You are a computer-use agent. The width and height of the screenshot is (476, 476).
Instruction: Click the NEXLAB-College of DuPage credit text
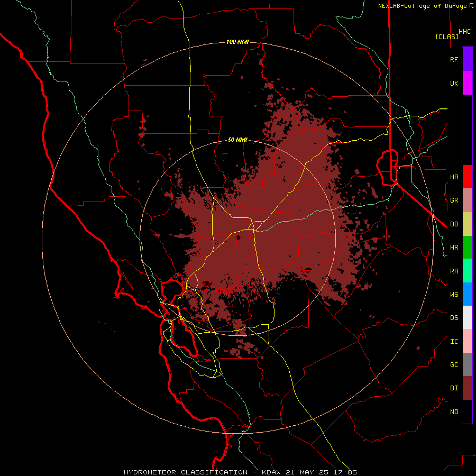(425, 6)
